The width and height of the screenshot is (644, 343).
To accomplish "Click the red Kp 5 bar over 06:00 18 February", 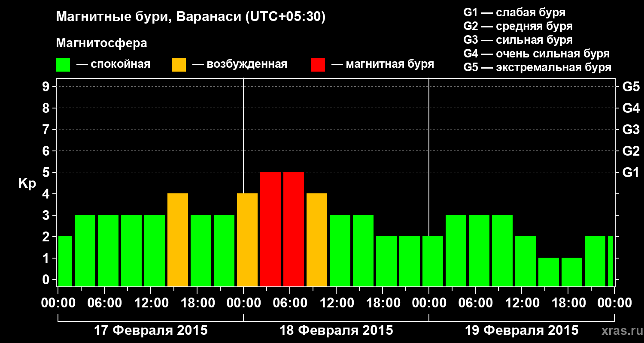I will [x=294, y=229].
